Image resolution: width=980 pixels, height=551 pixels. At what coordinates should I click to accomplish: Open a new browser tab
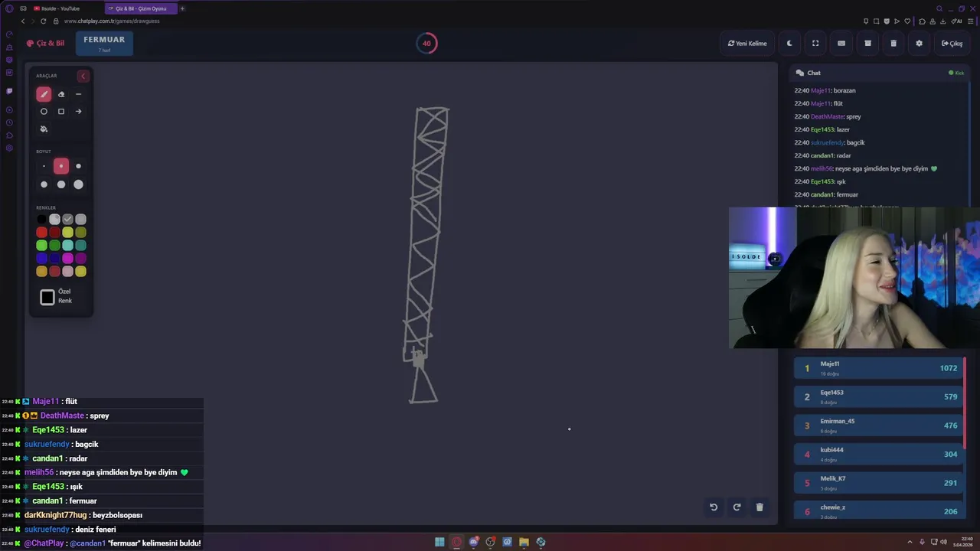(x=182, y=8)
